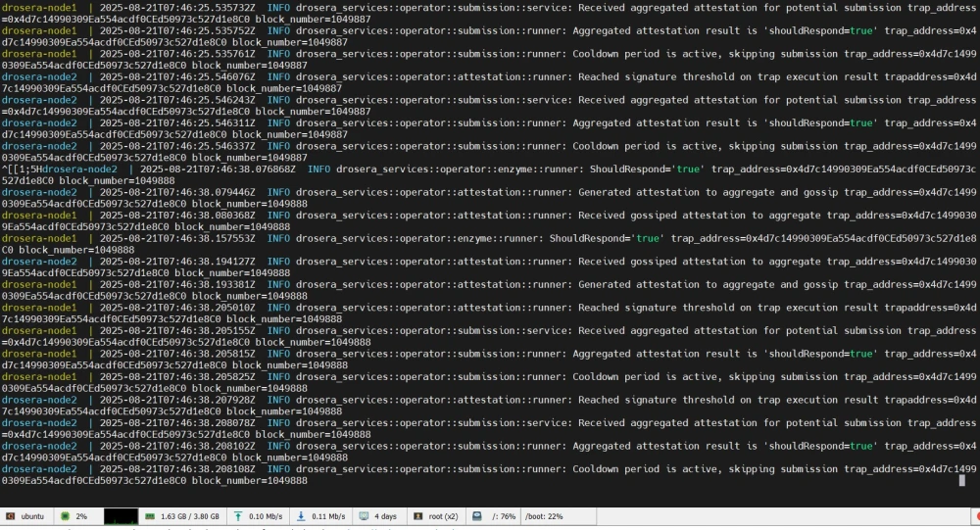Click the '/boot: 22%' disk usage indicator
980x530 pixels.
pos(544,516)
